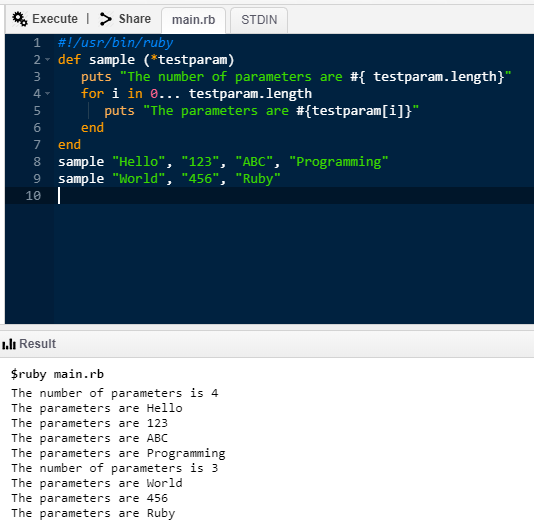Click the string "Hello" on line 8

click(x=139, y=161)
